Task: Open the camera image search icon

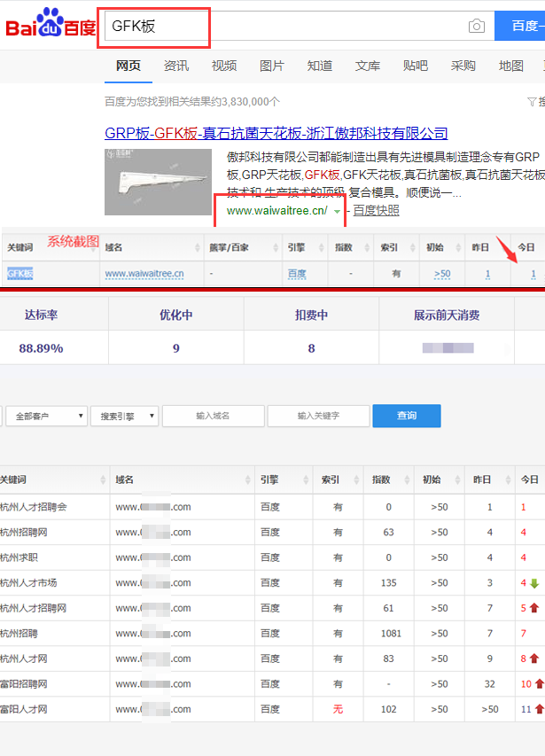Action: click(x=477, y=26)
